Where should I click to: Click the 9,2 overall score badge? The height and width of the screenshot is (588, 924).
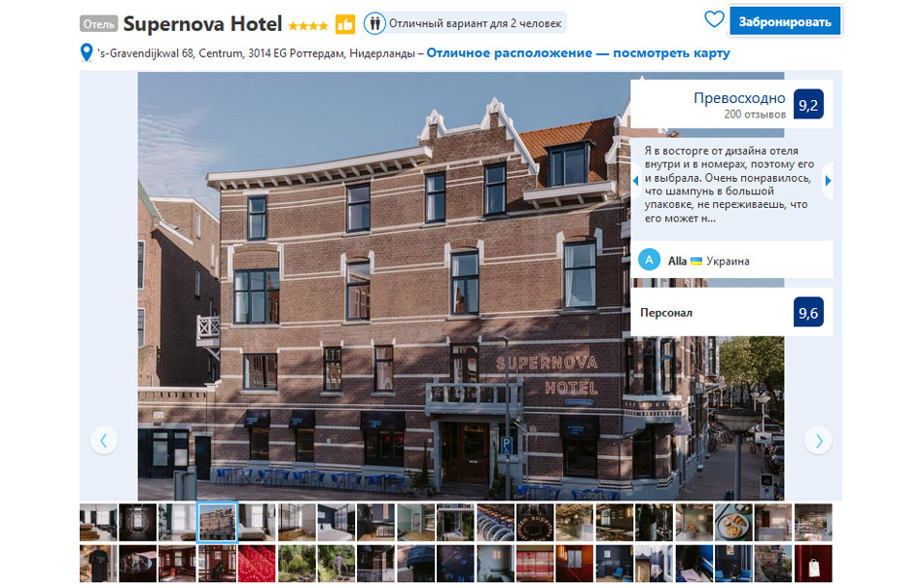808,105
